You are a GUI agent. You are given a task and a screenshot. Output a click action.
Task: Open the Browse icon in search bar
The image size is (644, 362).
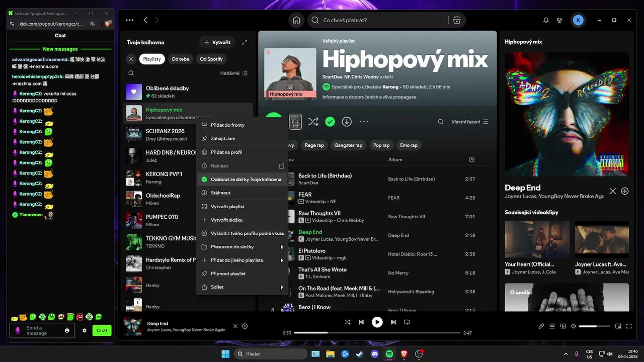(456, 20)
